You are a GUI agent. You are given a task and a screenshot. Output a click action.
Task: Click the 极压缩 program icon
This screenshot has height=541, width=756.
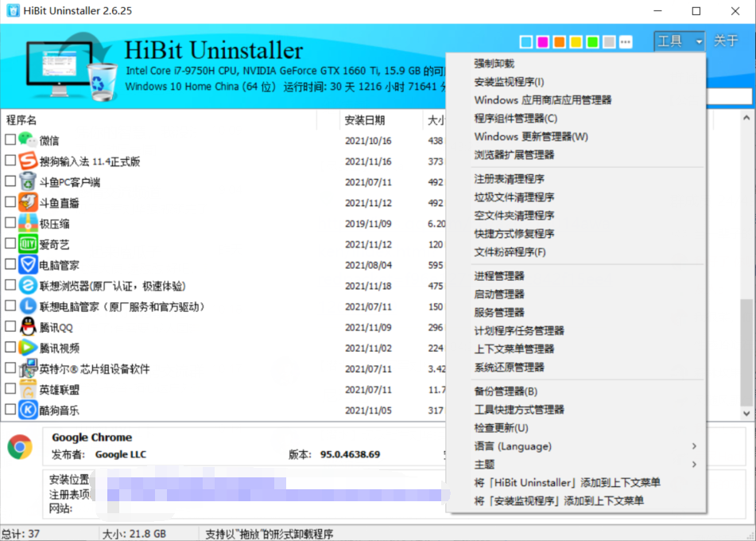coord(28,223)
